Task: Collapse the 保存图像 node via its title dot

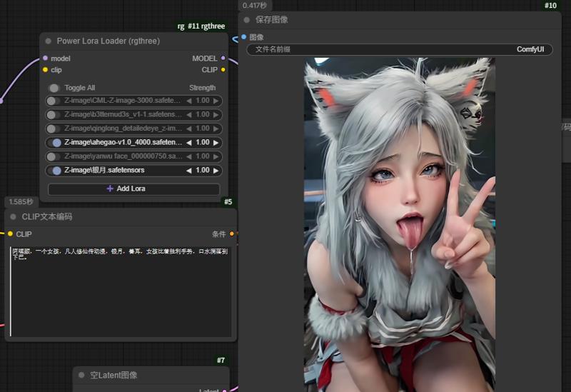Action: pos(247,20)
